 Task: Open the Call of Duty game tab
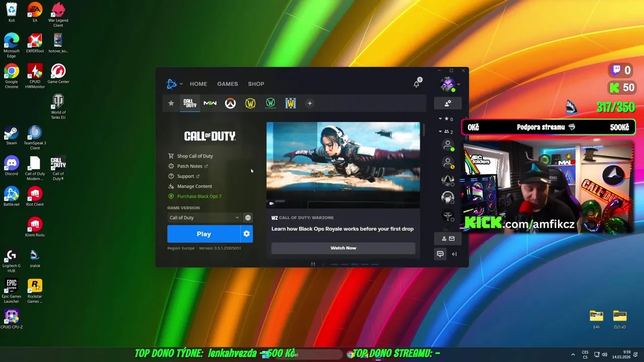[190, 103]
